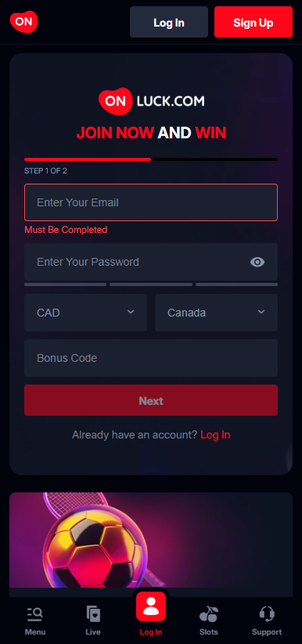Click the Sign Up header button
Screen dimensions: 302x644
[x=253, y=22]
